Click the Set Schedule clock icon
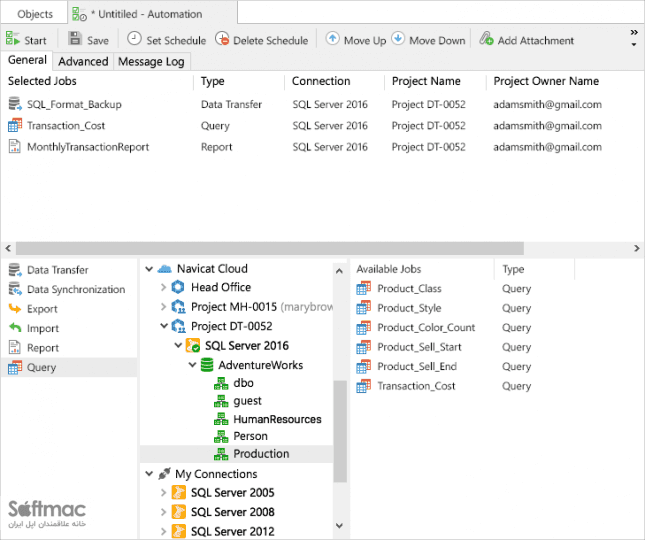This screenshot has height=540, width=645. pyautogui.click(x=134, y=39)
